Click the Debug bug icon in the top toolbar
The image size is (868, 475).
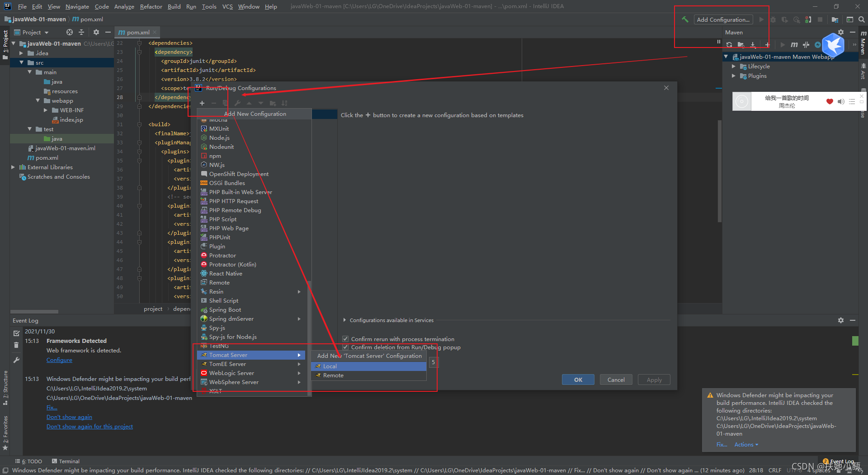click(x=773, y=19)
